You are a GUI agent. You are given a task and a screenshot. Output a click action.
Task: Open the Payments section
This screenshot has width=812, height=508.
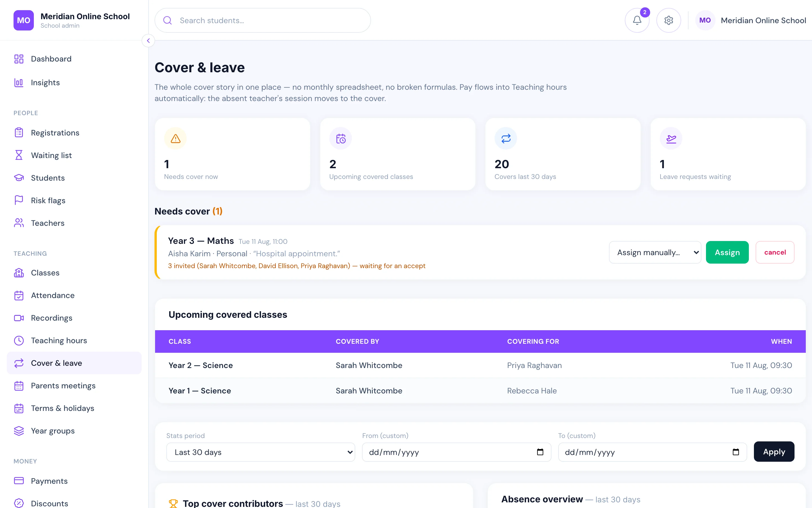coord(74,481)
